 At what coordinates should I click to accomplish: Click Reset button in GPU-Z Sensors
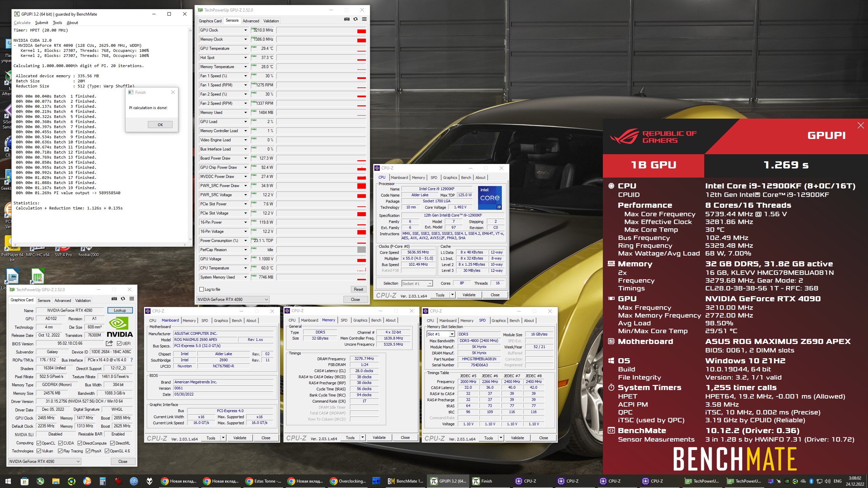pos(358,289)
